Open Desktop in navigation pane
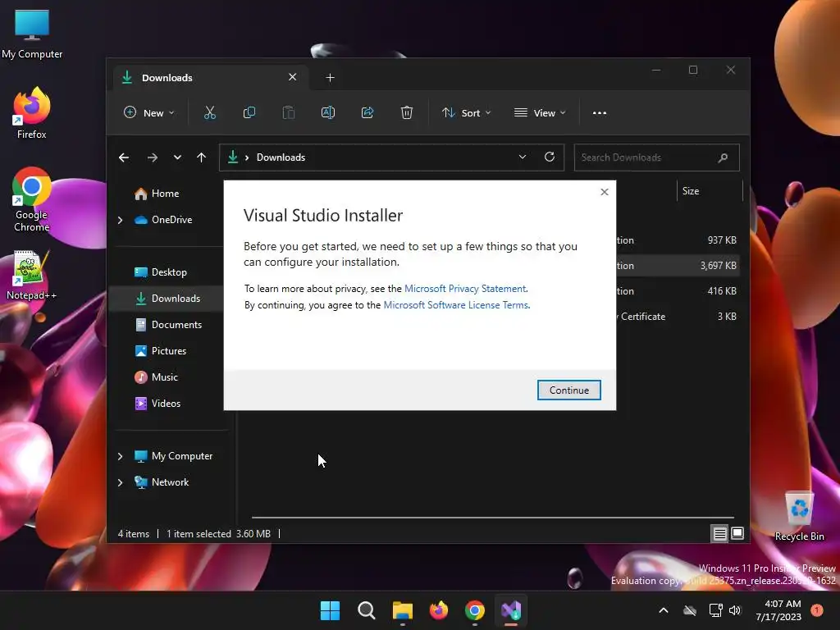 160,272
